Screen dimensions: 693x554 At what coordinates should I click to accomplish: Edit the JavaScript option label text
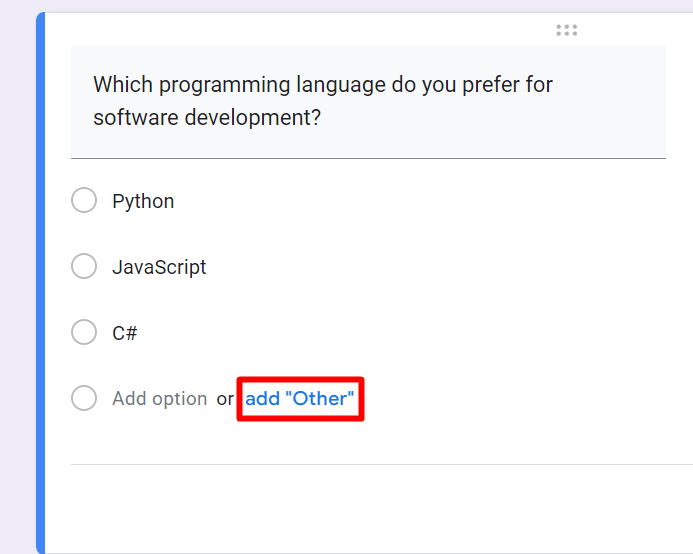[159, 267]
